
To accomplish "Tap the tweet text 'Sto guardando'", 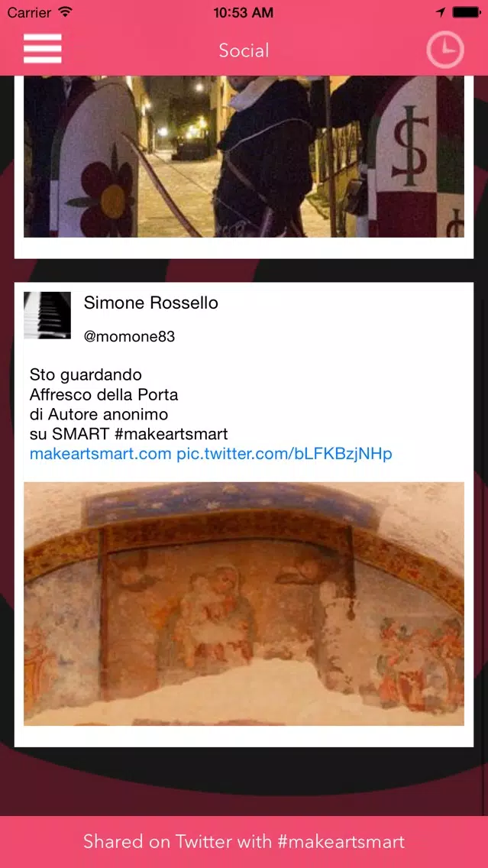I will point(86,375).
